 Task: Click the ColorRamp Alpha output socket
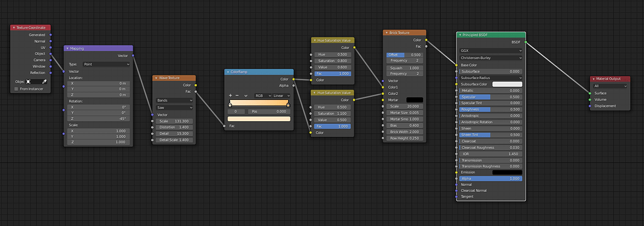tap(293, 85)
